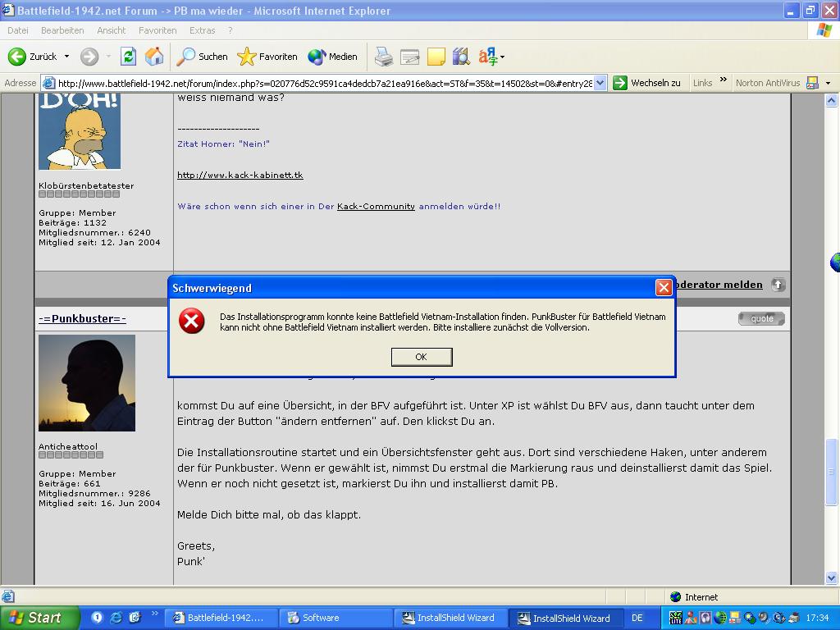Expand the address bar dropdown arrow
This screenshot has width=840, height=630.
[x=600, y=83]
